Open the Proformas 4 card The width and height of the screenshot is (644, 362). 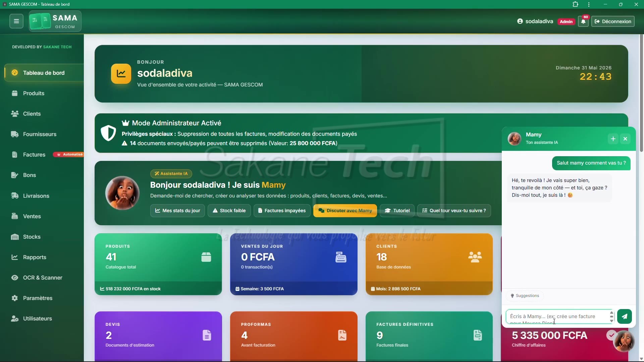click(x=294, y=336)
